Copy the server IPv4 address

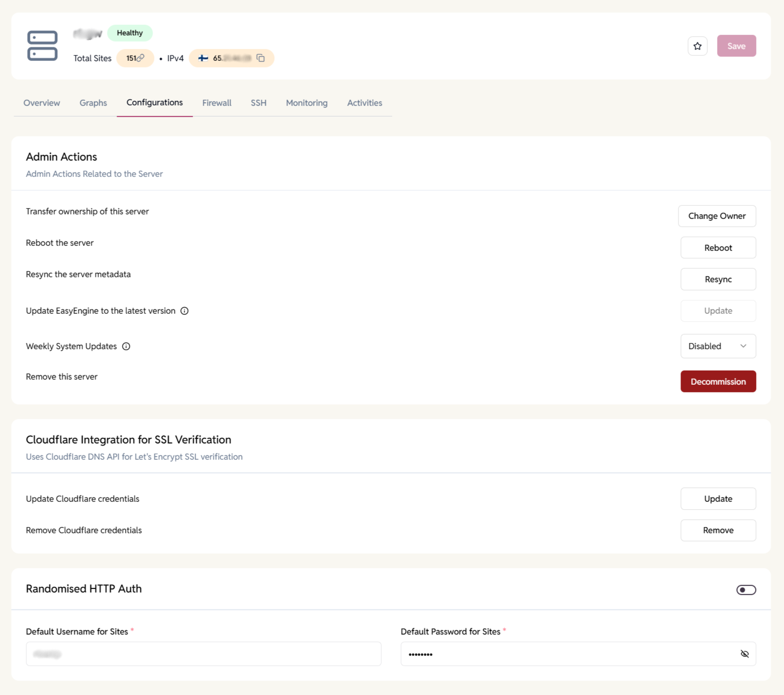[260, 58]
